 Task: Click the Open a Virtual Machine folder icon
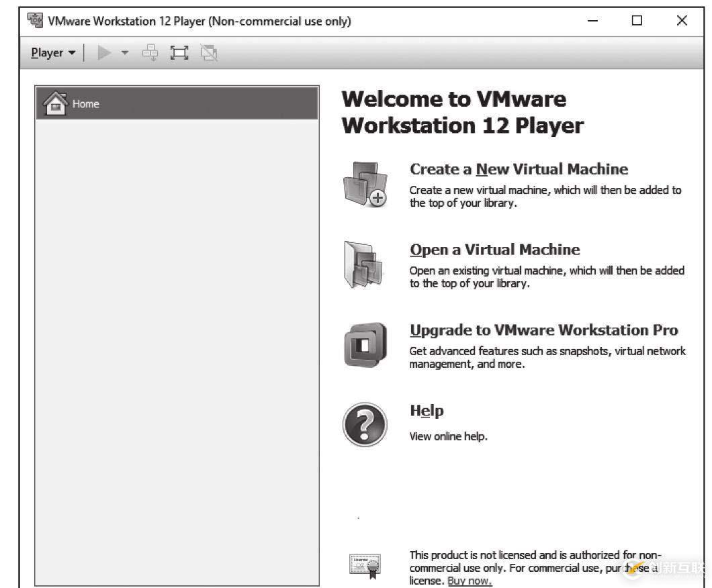[363, 264]
